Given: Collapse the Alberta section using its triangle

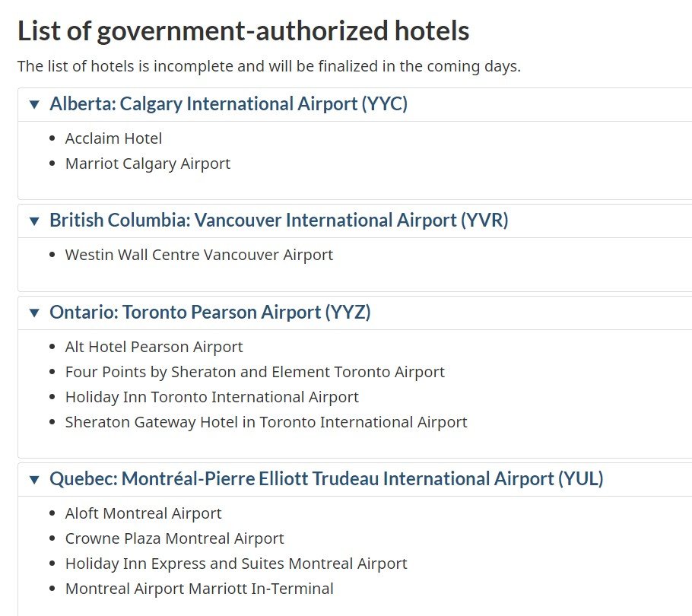Looking at the screenshot, I should pos(34,105).
